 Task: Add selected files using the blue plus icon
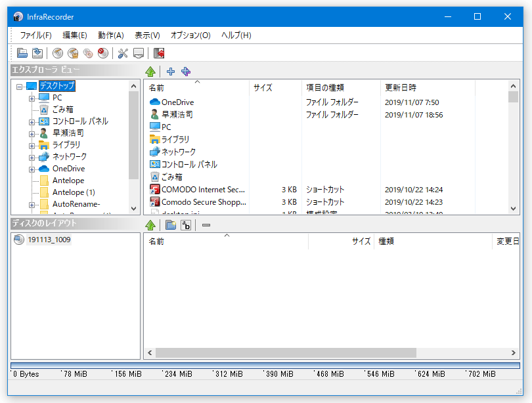[171, 72]
